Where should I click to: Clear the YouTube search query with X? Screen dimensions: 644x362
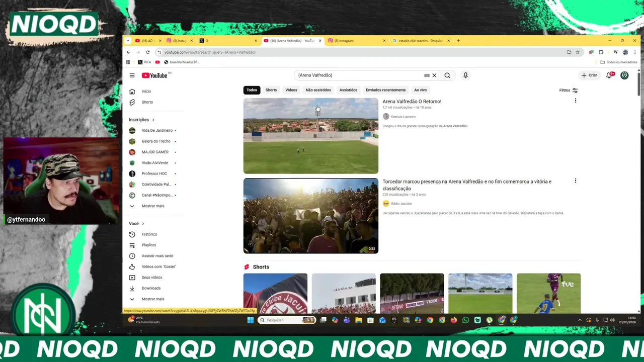434,75
